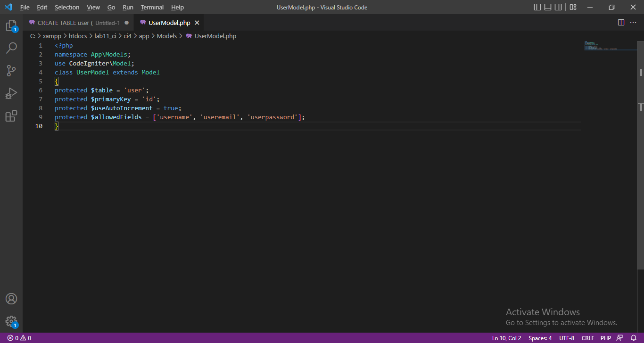Toggle the Secondary Side Bar layout control

pos(558,7)
